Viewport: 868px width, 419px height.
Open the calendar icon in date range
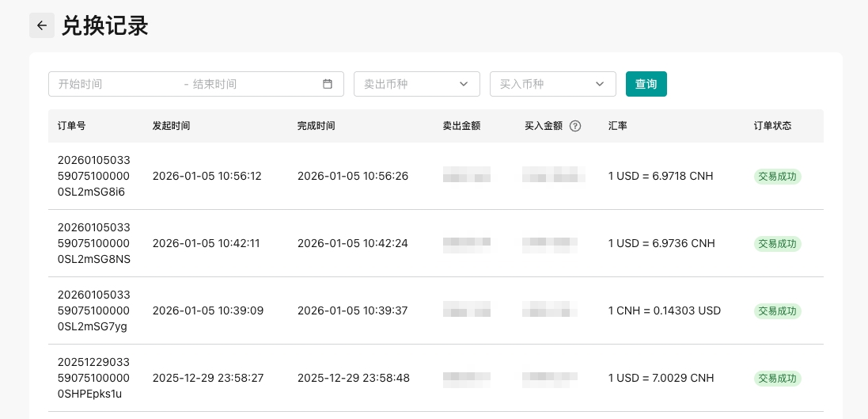[328, 84]
